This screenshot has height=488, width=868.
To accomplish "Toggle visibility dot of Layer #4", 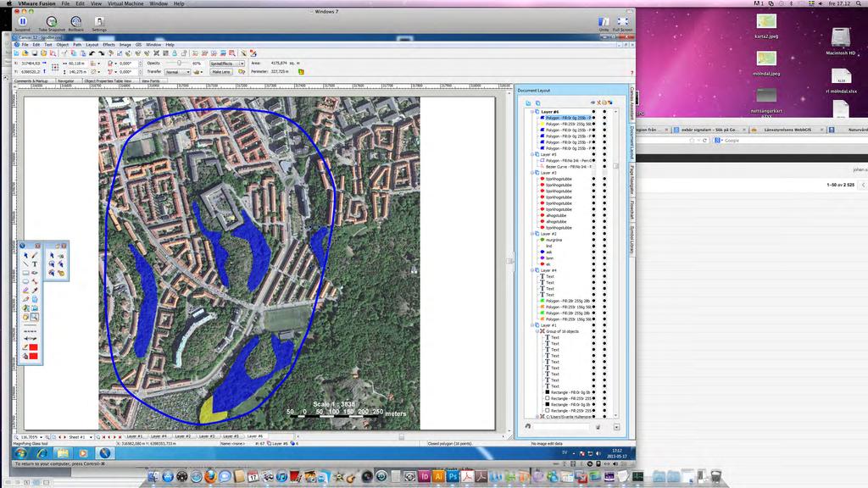I will click(x=594, y=270).
